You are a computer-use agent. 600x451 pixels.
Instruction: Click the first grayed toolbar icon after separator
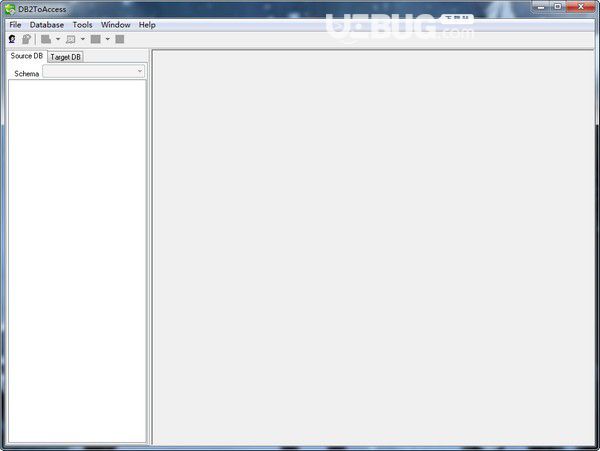tap(46, 39)
